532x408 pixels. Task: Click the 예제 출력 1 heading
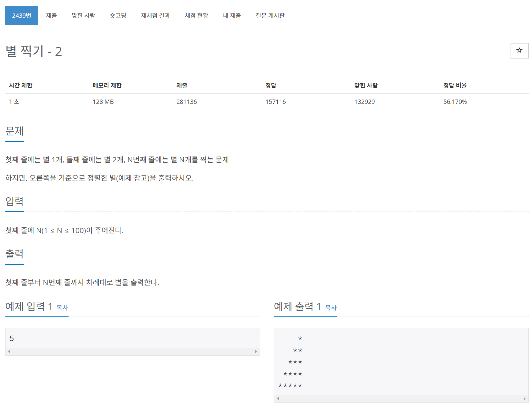coord(298,306)
